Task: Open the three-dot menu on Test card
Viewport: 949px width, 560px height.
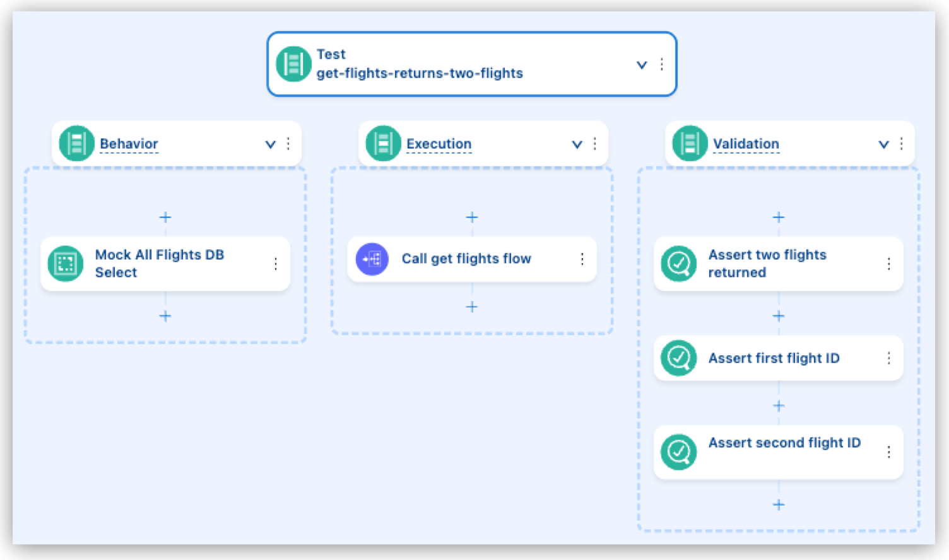Action: (x=661, y=64)
